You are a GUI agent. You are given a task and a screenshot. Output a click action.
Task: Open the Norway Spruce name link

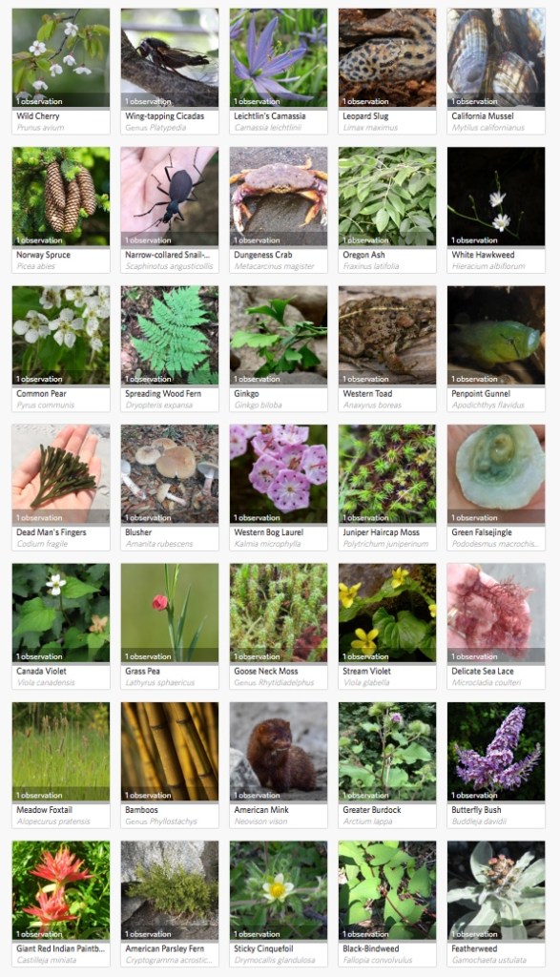tap(44, 255)
